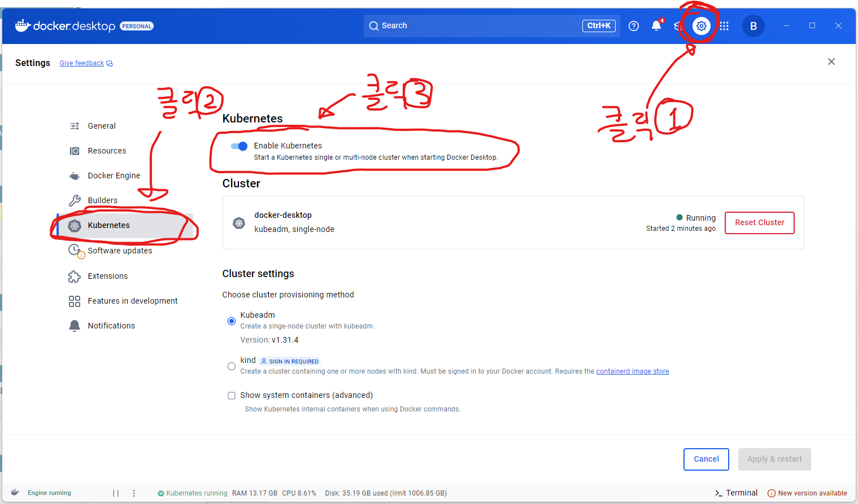Click the Kubernetes running status icon
Screen dimensions: 858x504
pyautogui.click(x=161, y=493)
